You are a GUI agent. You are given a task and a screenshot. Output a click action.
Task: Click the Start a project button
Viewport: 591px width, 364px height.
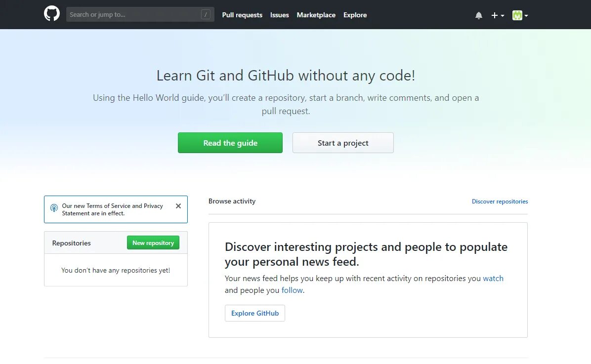(343, 143)
